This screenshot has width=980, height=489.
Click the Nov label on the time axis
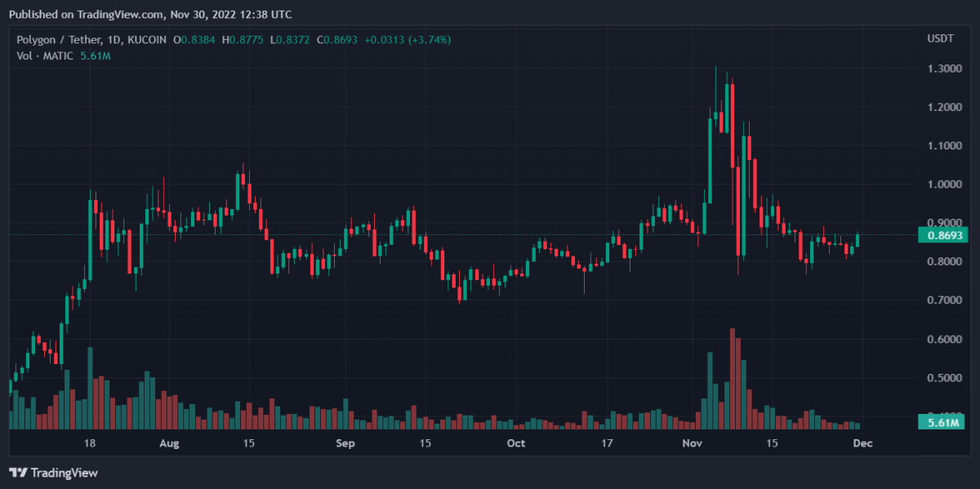(x=693, y=443)
